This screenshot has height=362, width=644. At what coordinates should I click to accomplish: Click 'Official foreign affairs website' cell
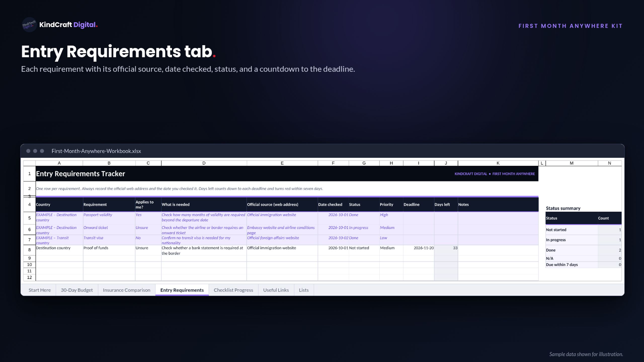(282, 240)
